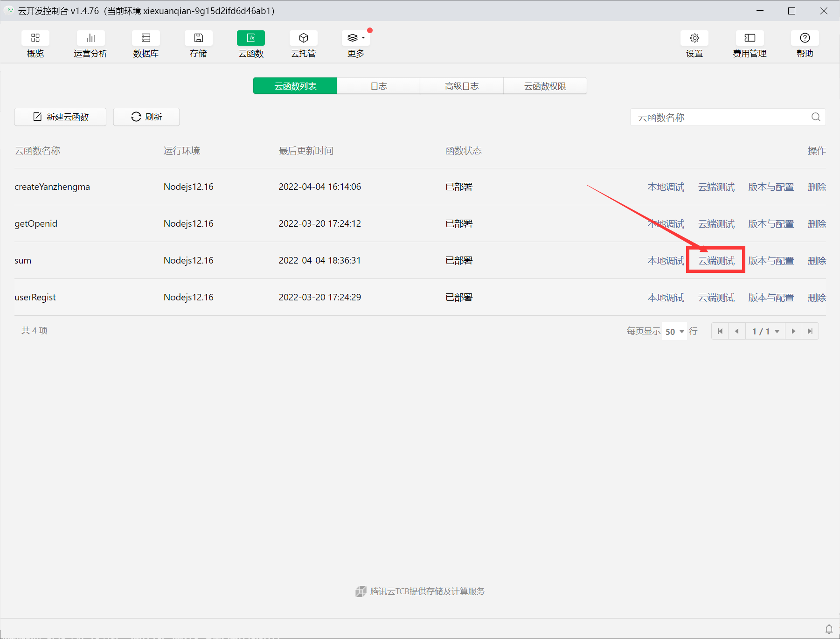Switch to the 云函数权限 tab

point(545,86)
